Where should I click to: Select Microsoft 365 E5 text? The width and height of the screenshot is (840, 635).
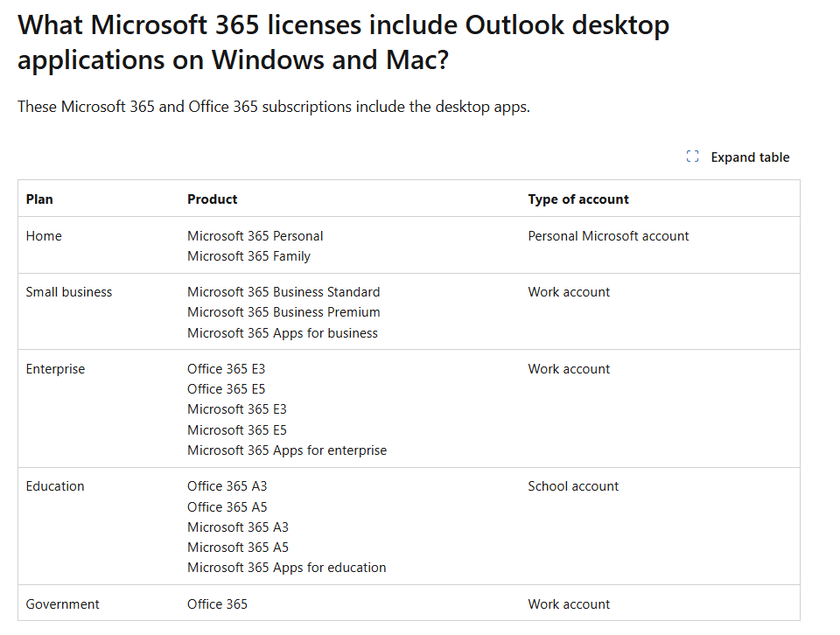(x=237, y=430)
